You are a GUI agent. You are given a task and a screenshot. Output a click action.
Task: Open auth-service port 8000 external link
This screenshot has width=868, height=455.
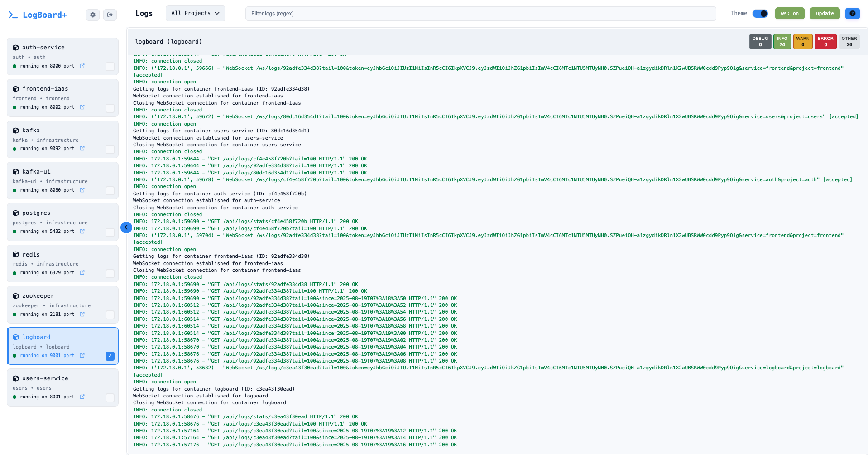[x=82, y=66]
